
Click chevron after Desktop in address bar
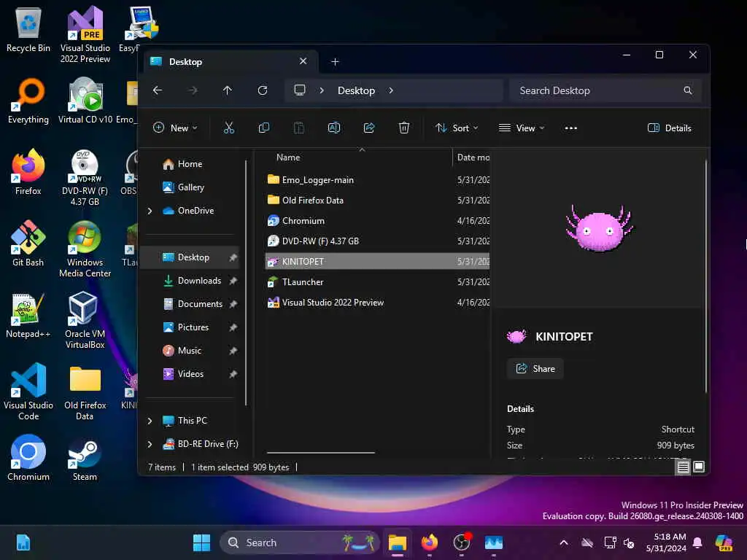coord(391,90)
